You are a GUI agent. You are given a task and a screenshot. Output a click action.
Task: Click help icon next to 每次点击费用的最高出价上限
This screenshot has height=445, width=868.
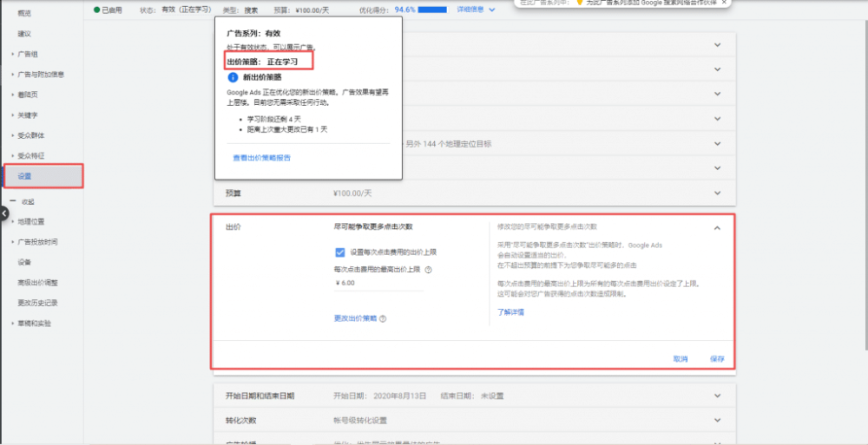tap(429, 270)
